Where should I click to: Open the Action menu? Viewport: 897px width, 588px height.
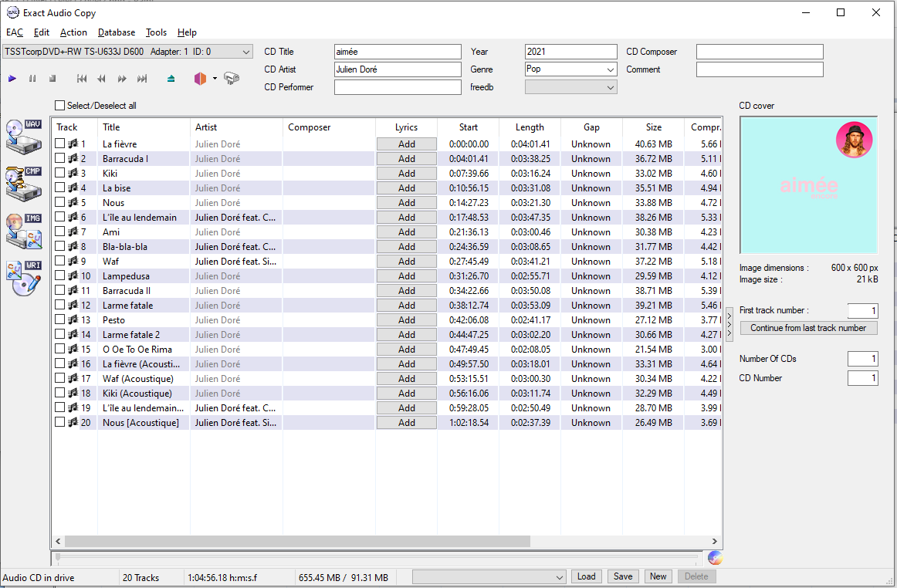tap(73, 32)
